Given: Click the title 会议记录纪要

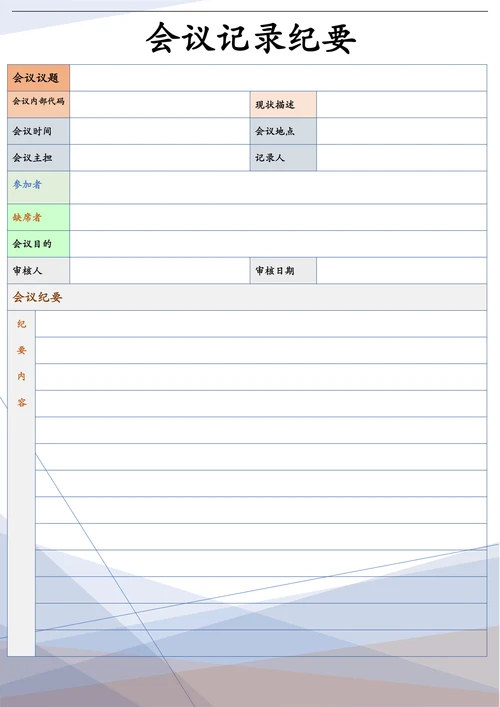Looking at the screenshot, I should 251,38.
